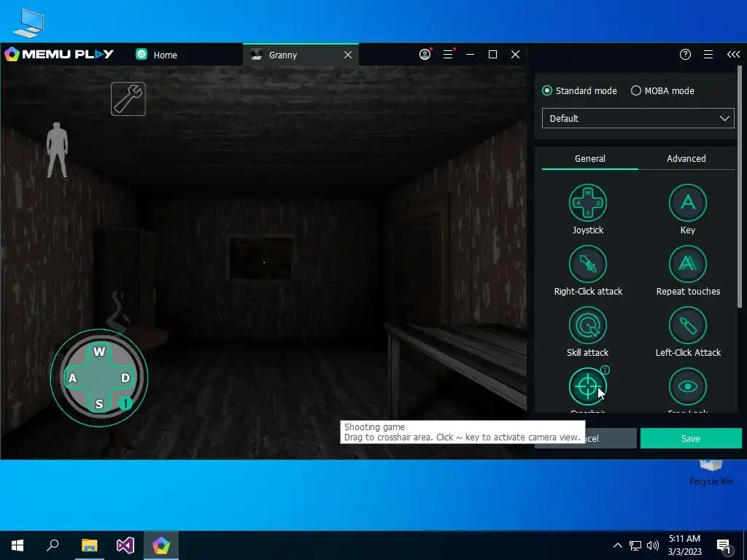Open the volume control in tray
The width and height of the screenshot is (747, 560).
pos(653,545)
